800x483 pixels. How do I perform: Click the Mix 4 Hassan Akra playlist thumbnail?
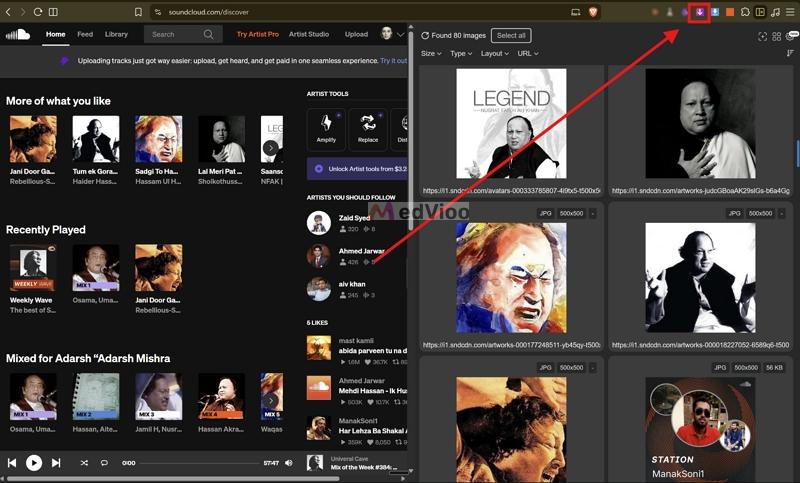(x=221, y=396)
